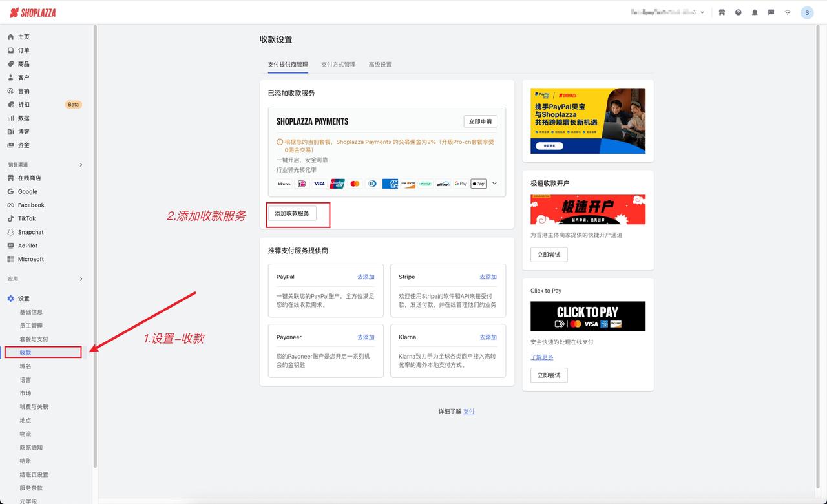
Task: Select the Google channel in sidebar
Action: pyautogui.click(x=28, y=191)
